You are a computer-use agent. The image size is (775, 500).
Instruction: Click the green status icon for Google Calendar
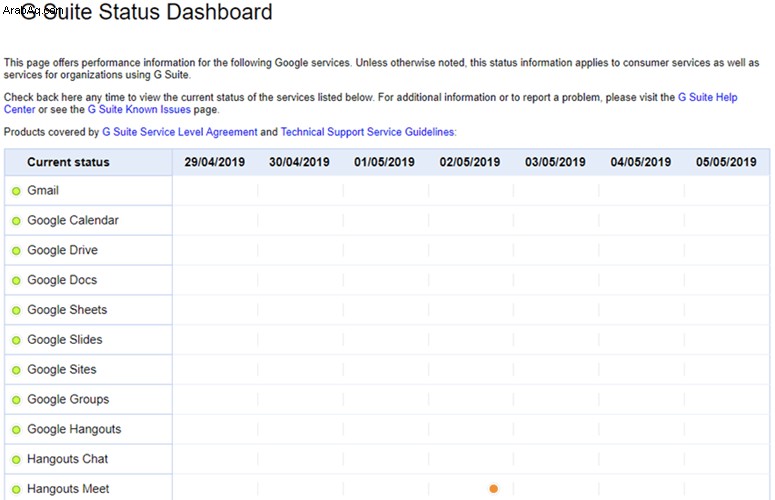(16, 221)
